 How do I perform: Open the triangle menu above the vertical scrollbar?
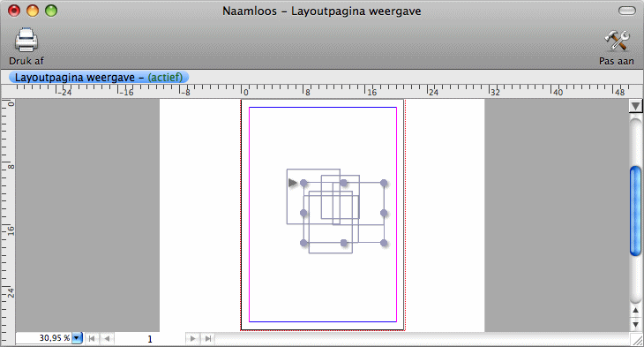[636, 106]
